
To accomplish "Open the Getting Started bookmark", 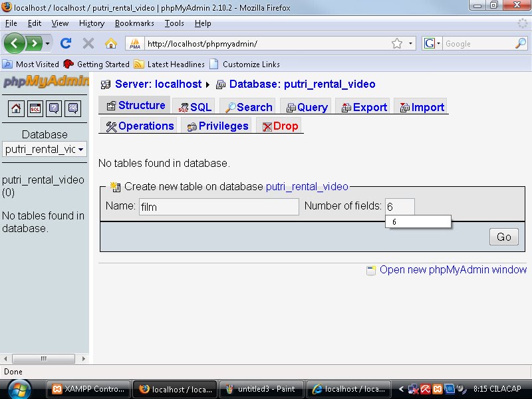I will click(x=96, y=64).
